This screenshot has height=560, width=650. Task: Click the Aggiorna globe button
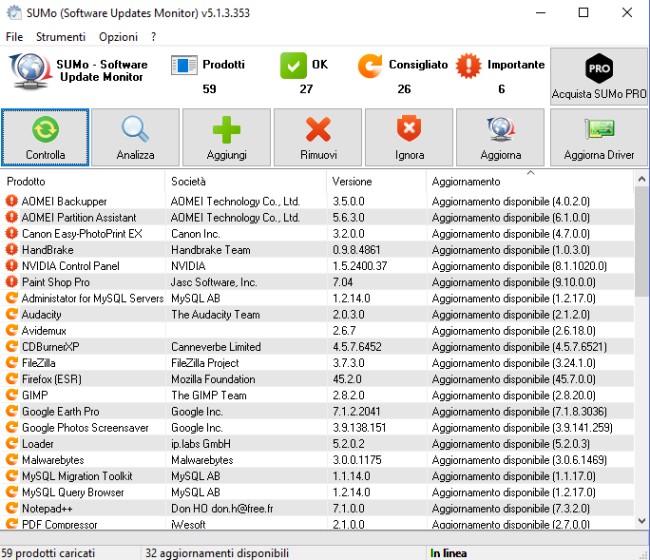tap(500, 137)
